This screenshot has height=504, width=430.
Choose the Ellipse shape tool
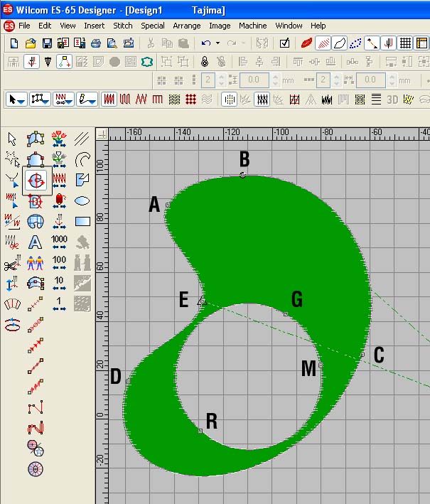coord(82,200)
